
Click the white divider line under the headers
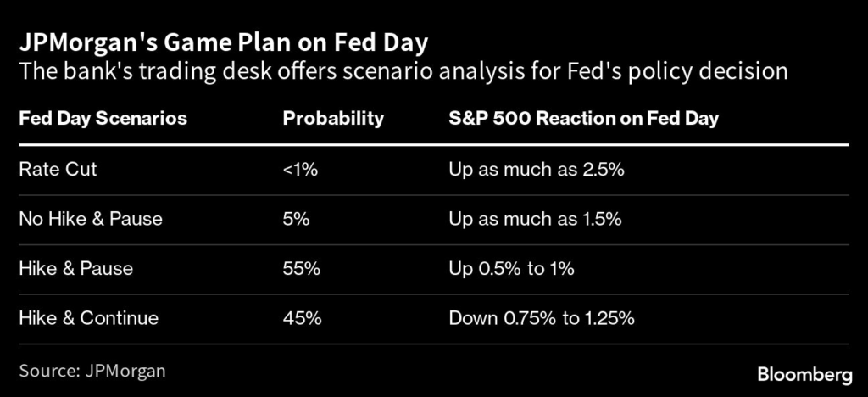[434, 144]
